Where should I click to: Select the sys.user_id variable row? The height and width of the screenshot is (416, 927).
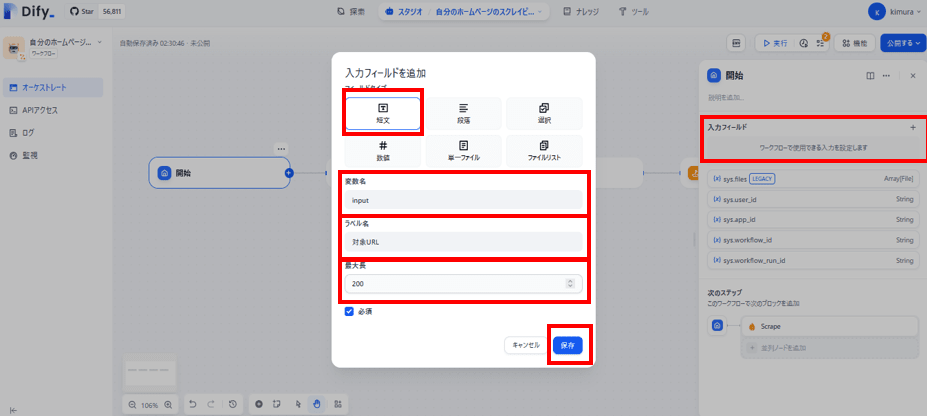[x=813, y=200]
